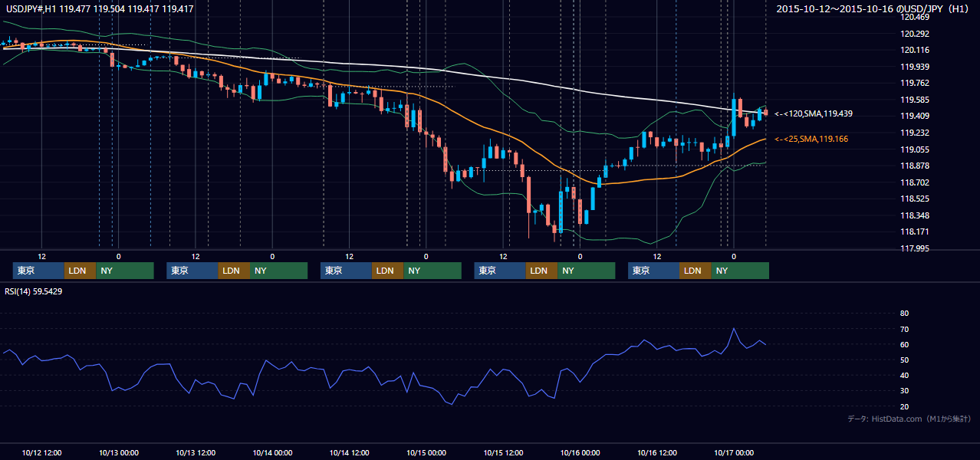
Task: Click price axis value 118.171
Action: [x=915, y=232]
